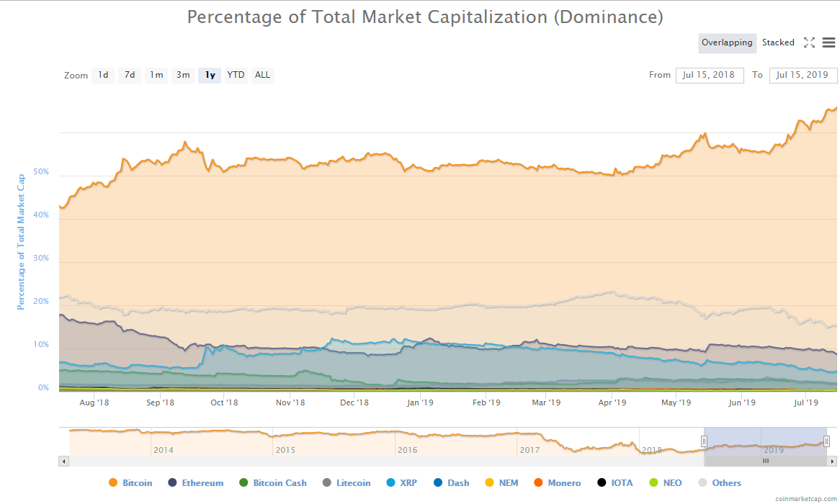Open the chart hamburger context menu
The image size is (840, 504).
[x=828, y=42]
